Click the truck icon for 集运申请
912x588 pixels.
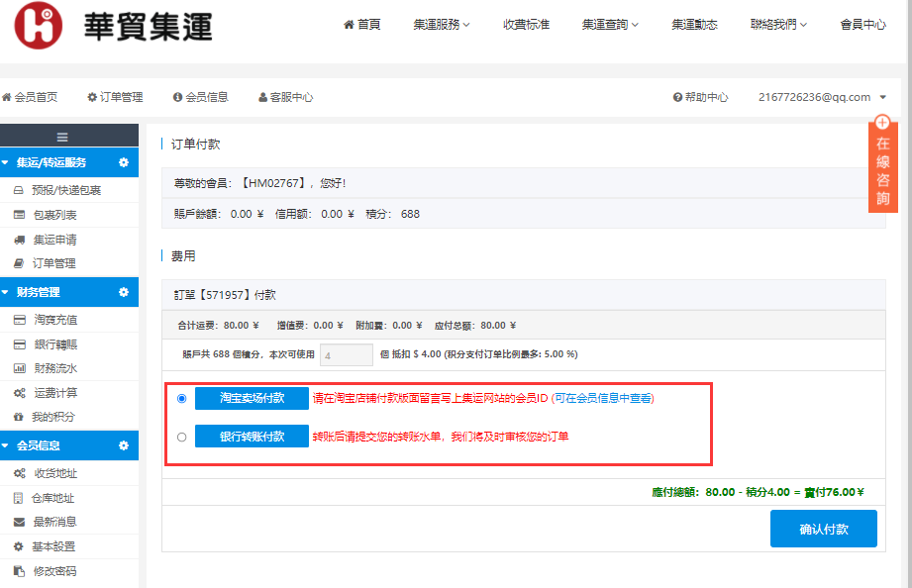point(19,240)
